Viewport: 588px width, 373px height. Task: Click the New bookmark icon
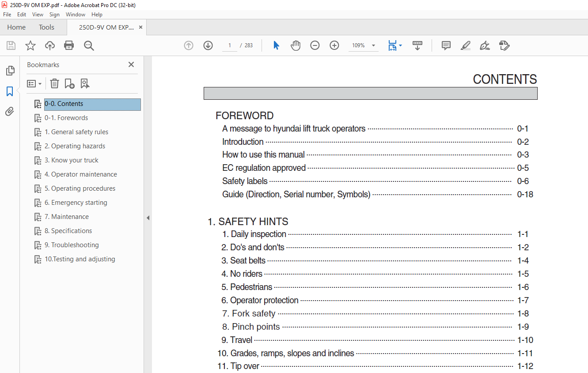(69, 83)
